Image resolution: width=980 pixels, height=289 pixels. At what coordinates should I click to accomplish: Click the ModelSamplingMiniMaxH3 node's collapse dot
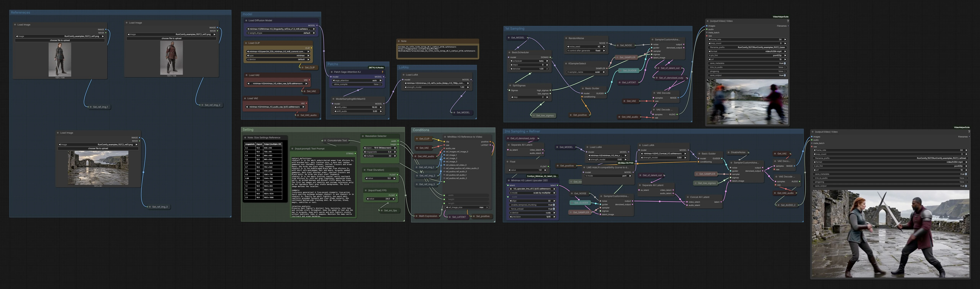(333, 99)
